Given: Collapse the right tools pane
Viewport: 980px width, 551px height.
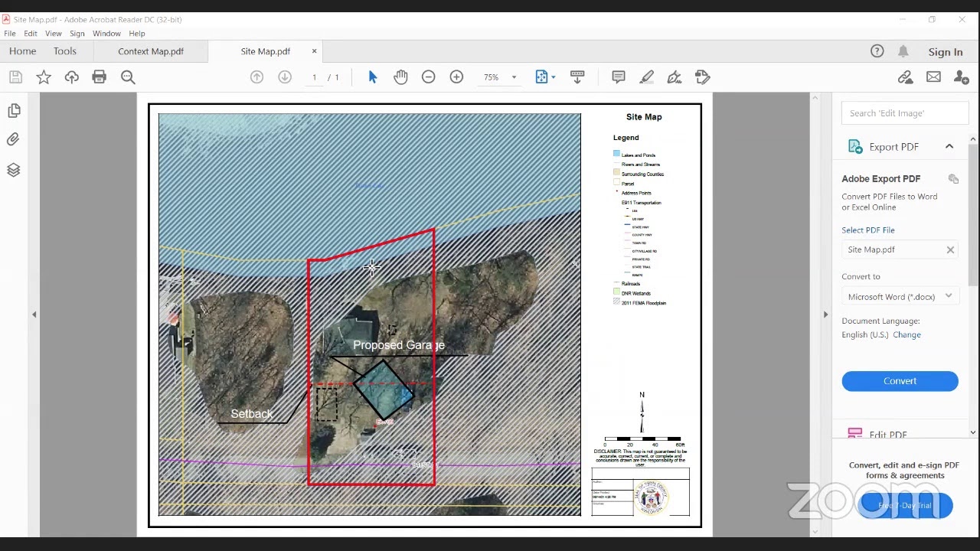Looking at the screenshot, I should (x=825, y=315).
